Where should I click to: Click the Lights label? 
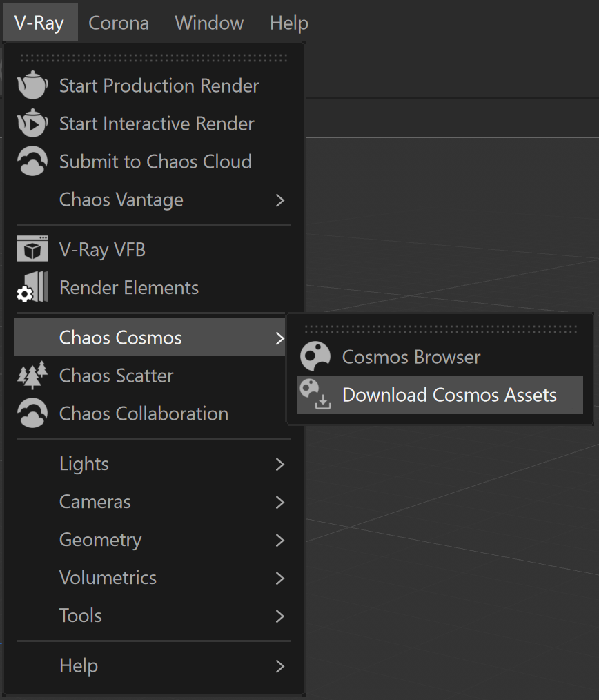tap(84, 464)
